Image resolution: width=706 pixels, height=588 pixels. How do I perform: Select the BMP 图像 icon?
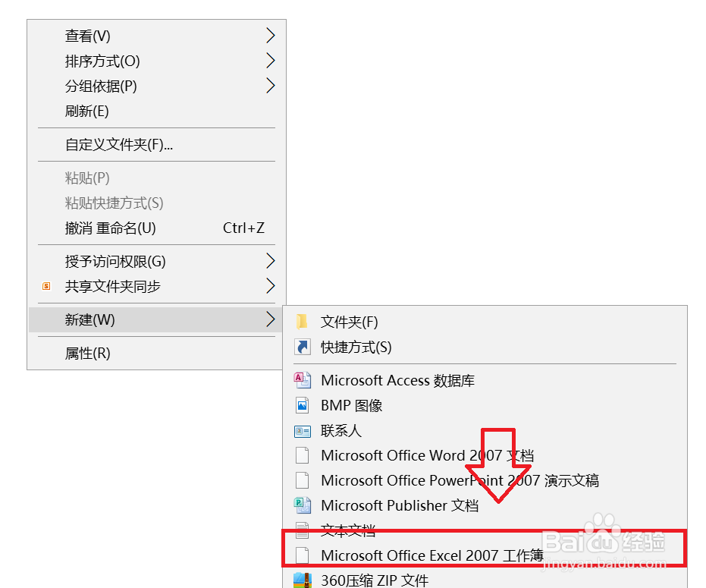[302, 405]
